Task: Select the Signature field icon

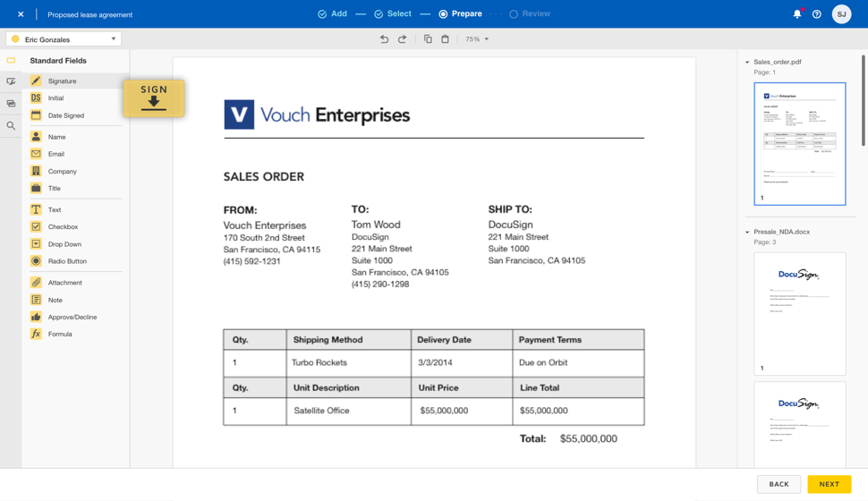Action: [x=36, y=81]
